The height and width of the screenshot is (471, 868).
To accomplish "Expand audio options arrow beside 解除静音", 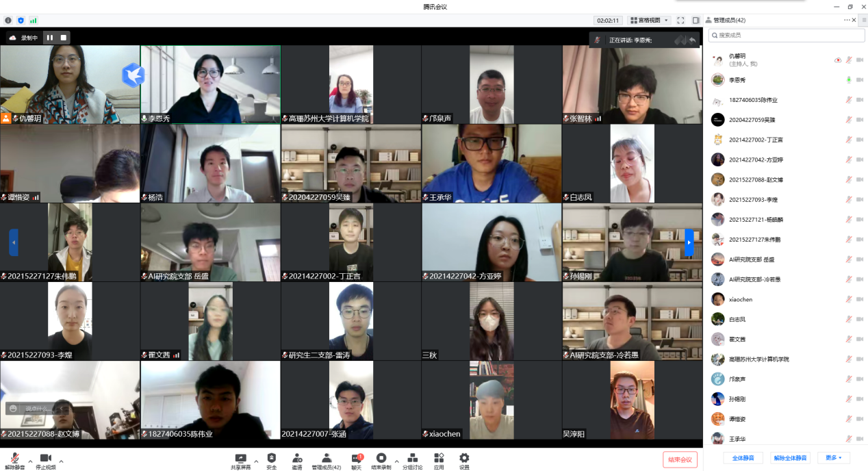I will coord(29,461).
